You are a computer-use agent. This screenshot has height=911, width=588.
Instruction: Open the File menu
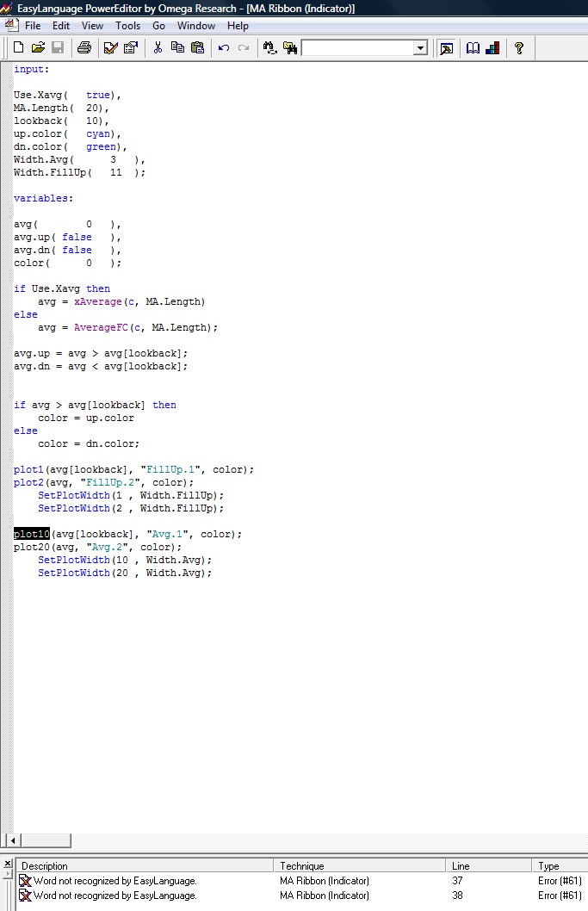tap(33, 26)
